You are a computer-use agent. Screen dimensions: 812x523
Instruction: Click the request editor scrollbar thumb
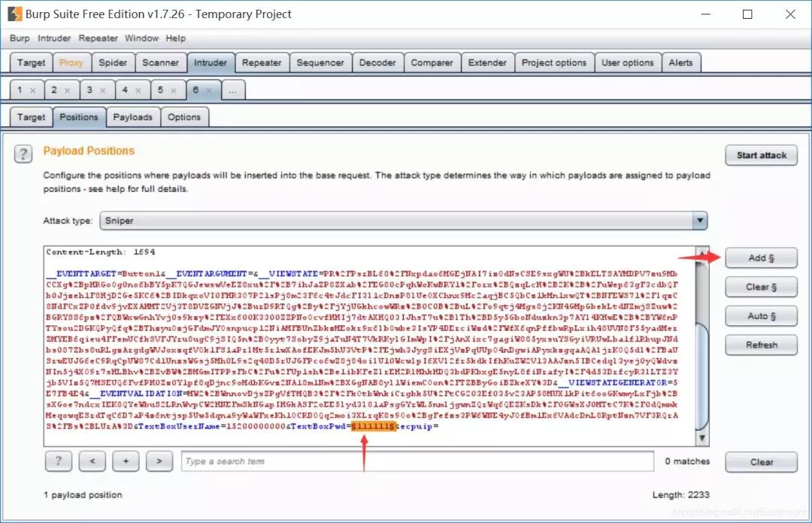(x=701, y=376)
